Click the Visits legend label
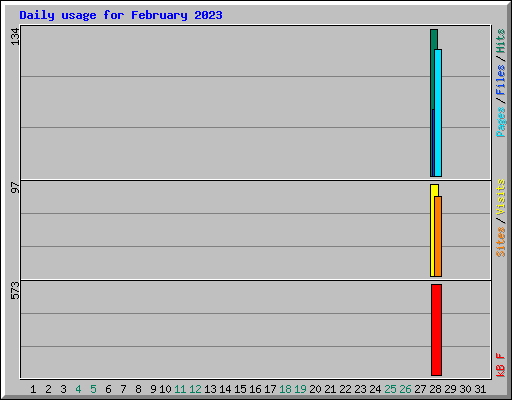The width and height of the screenshot is (512, 400). tap(500, 197)
